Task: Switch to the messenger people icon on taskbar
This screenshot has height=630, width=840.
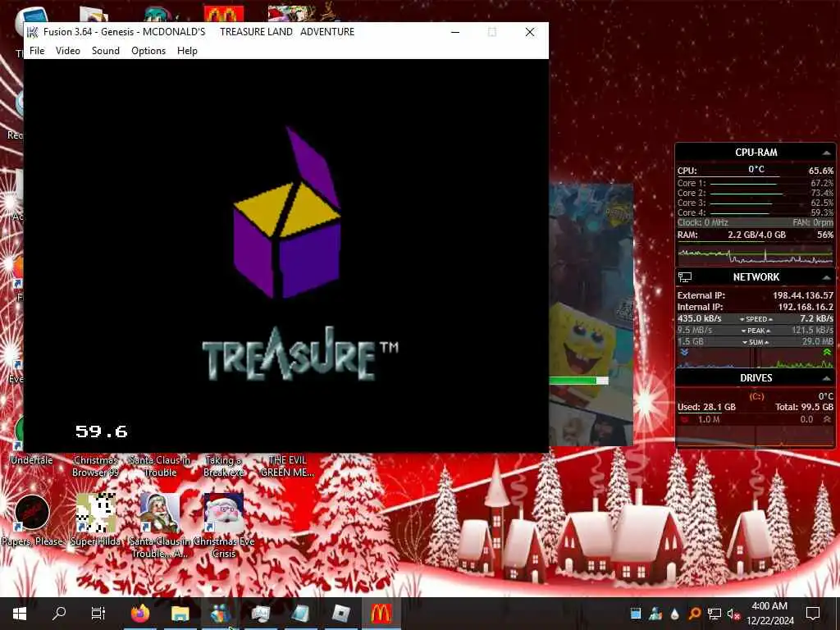Action: (x=220, y=614)
